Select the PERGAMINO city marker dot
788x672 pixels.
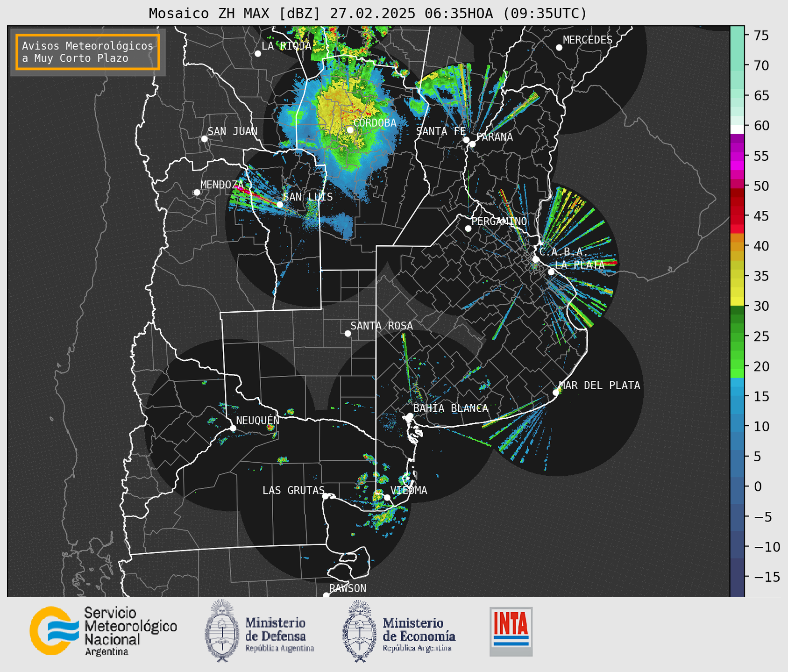pos(468,229)
